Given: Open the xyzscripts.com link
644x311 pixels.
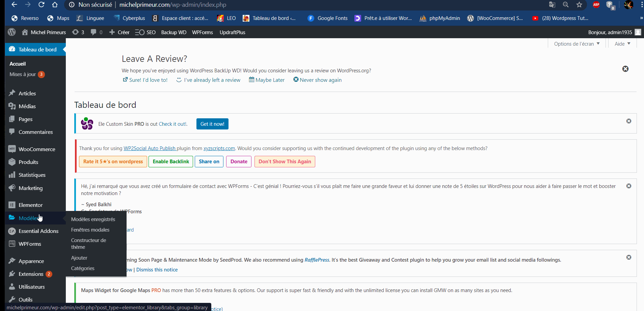Looking at the screenshot, I should click(219, 148).
